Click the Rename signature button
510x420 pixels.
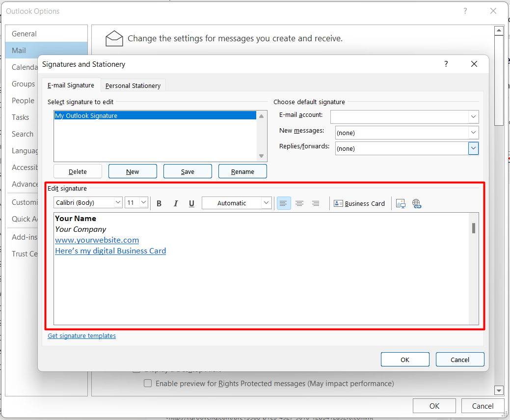tap(242, 171)
